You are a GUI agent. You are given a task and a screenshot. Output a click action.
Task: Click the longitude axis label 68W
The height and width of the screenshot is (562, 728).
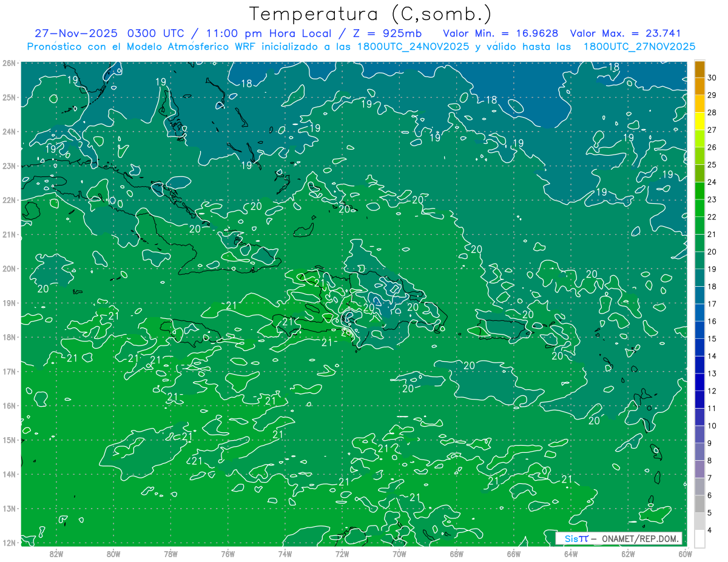click(457, 554)
